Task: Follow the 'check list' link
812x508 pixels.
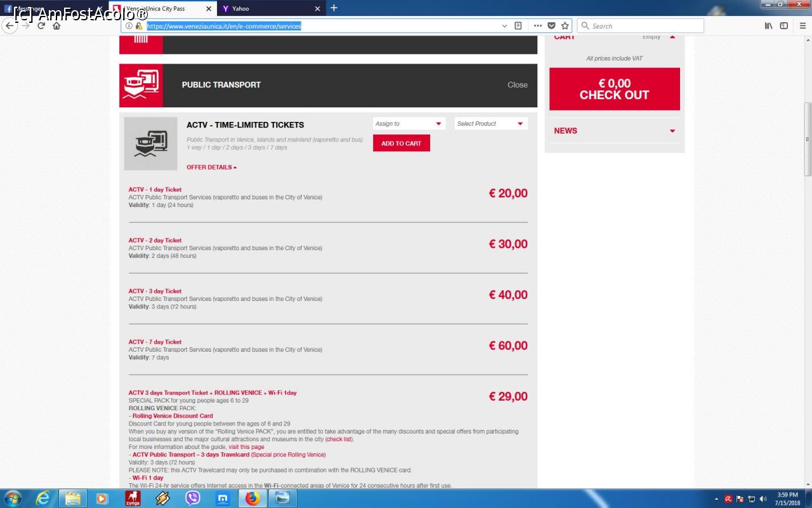Action: 339,439
